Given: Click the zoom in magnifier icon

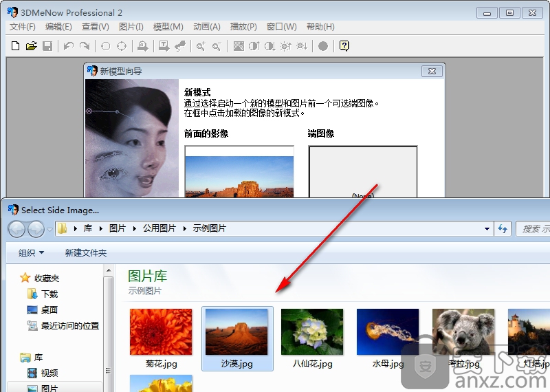Looking at the screenshot, I should click(201, 46).
